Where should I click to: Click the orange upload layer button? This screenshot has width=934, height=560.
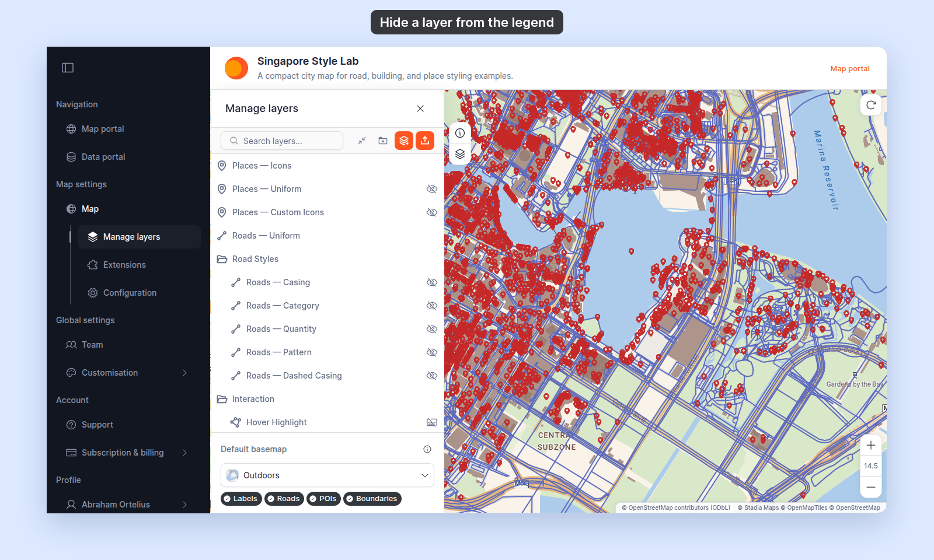(425, 141)
